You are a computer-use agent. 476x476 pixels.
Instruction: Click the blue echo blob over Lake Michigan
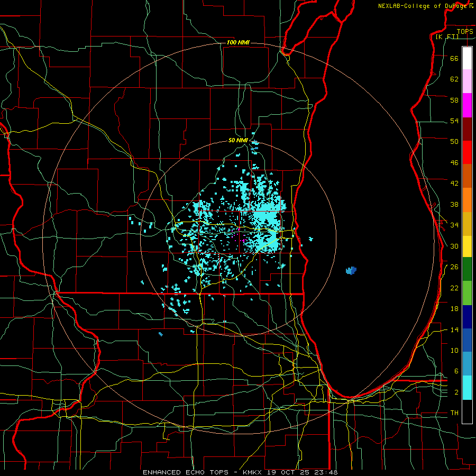[x=351, y=270]
